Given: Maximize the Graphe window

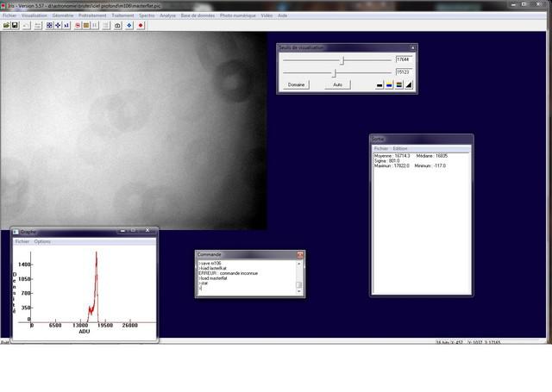Looking at the screenshot, I should pos(134,231).
